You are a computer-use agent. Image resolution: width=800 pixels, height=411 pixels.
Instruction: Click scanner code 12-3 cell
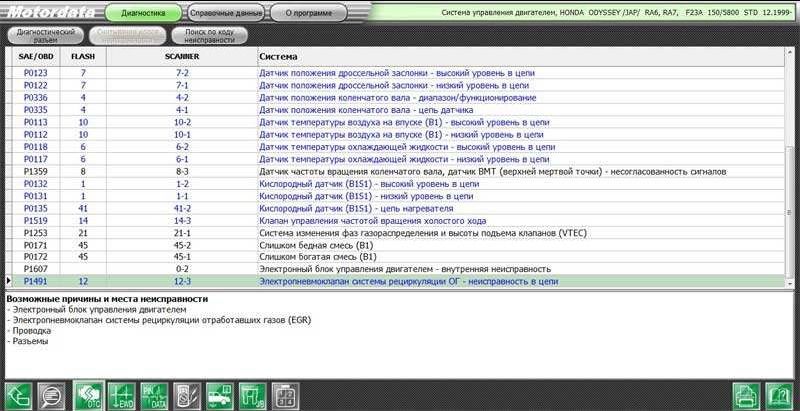[x=182, y=281]
